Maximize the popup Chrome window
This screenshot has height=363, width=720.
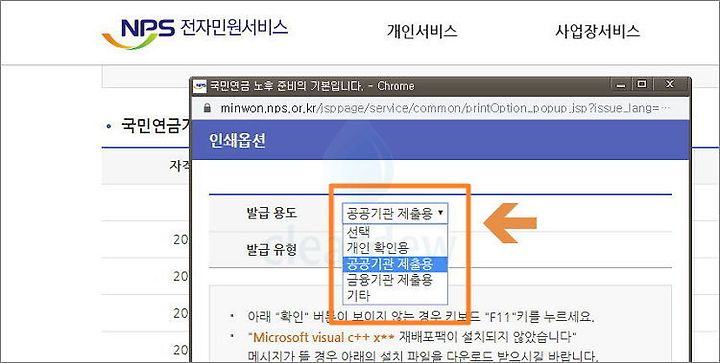coord(642,84)
